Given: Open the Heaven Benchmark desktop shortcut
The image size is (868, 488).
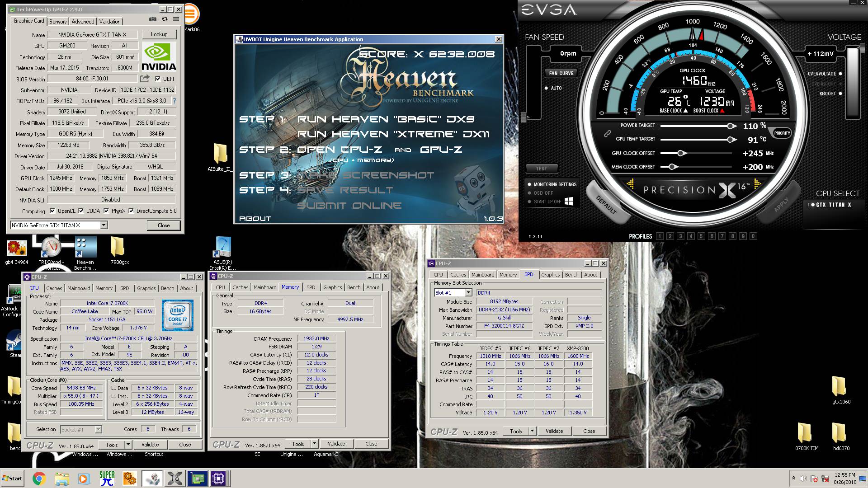Looking at the screenshot, I should pos(85,253).
